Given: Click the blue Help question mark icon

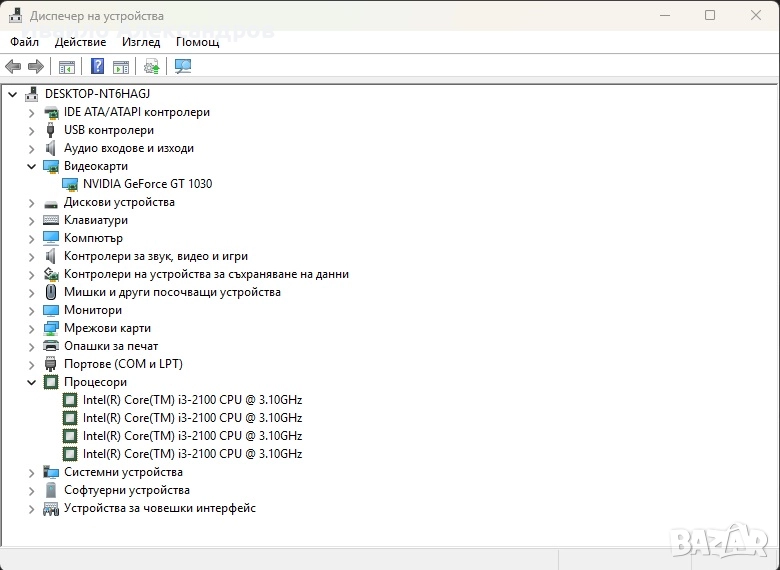Looking at the screenshot, I should click(x=98, y=67).
